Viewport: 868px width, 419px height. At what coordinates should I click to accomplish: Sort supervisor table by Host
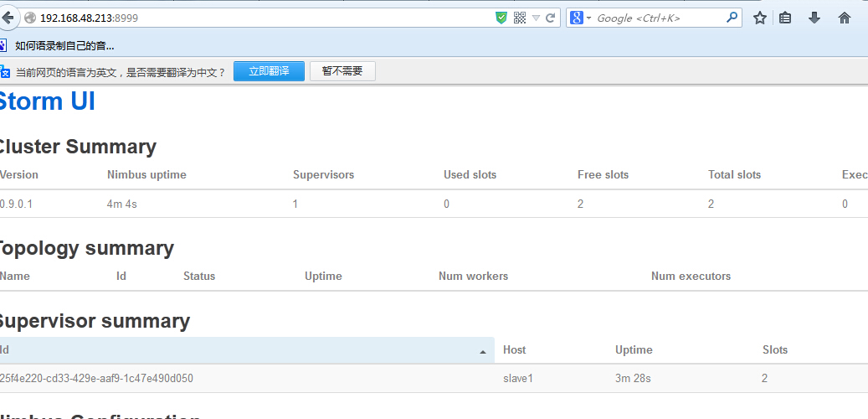[514, 349]
